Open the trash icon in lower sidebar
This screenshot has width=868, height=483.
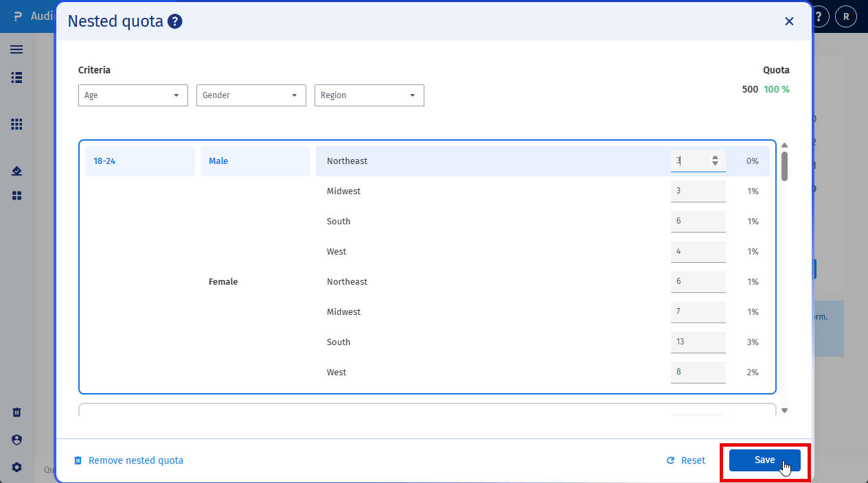pos(16,412)
